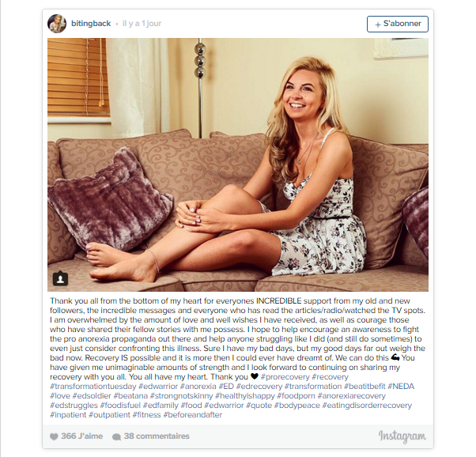Click the 366 J'aime likes count
Screen dimensions: 476x457
81,436
